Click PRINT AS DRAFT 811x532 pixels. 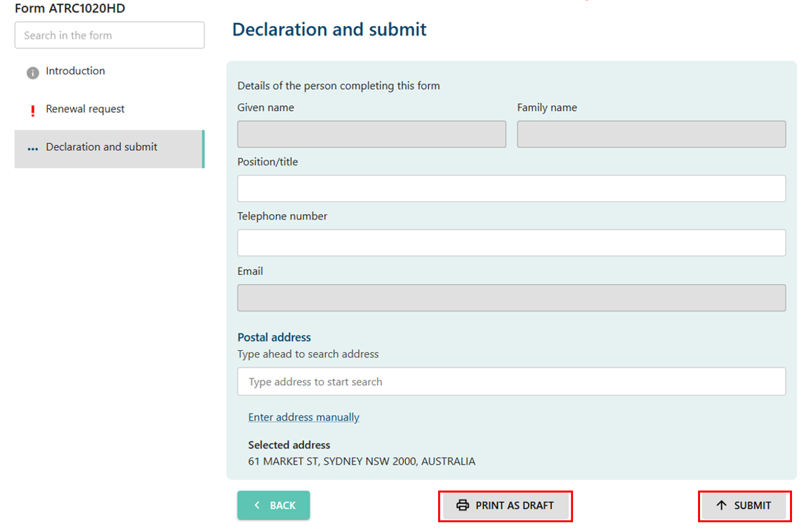coord(506,505)
